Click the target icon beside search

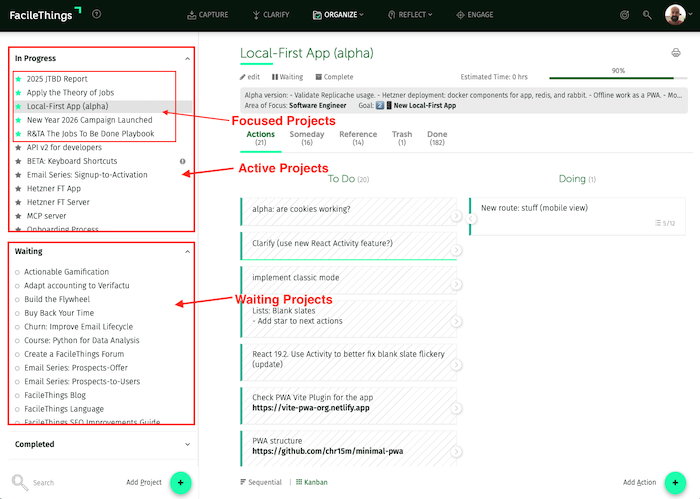(625, 15)
